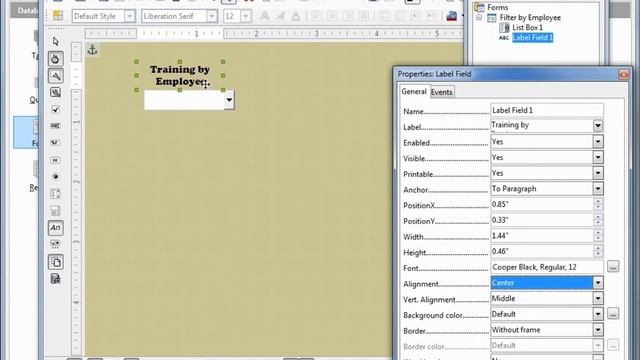Image resolution: width=640 pixels, height=360 pixels.
Task: Switch to the General properties tab
Action: coord(414,91)
